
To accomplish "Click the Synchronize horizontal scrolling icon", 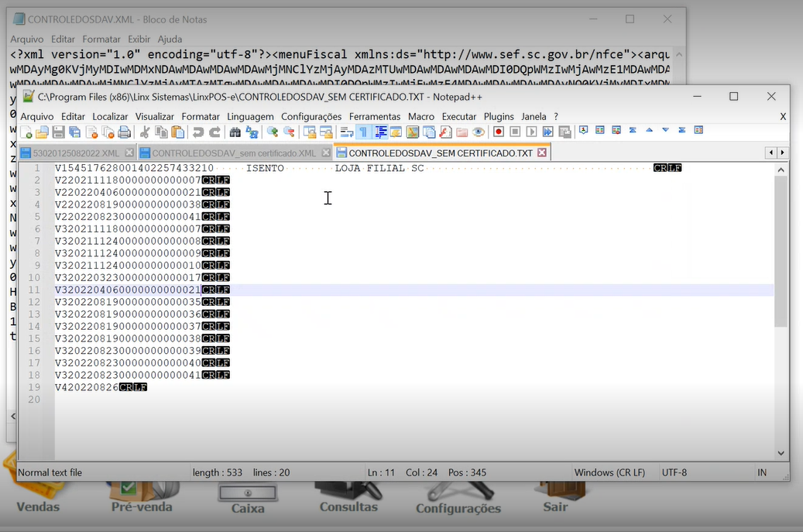I will point(326,132).
